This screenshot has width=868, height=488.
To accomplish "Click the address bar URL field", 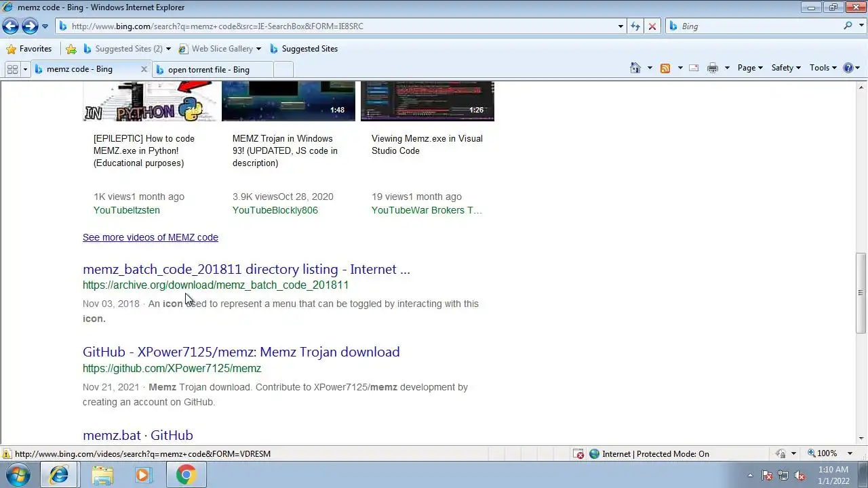I will 336,26.
